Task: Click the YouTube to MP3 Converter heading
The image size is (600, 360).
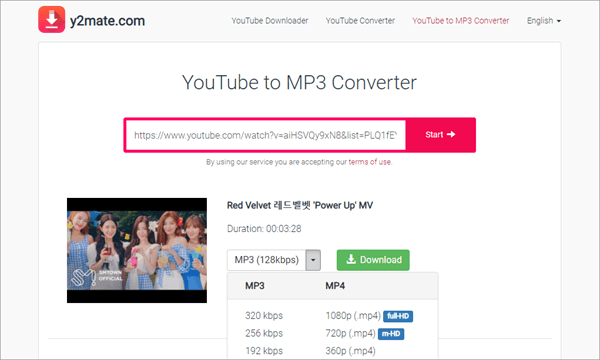Action: click(x=299, y=82)
